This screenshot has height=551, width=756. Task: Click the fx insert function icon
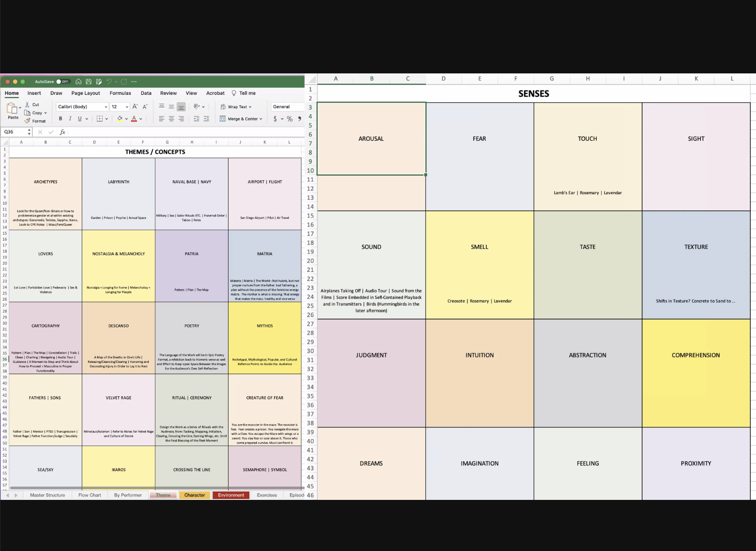[63, 132]
